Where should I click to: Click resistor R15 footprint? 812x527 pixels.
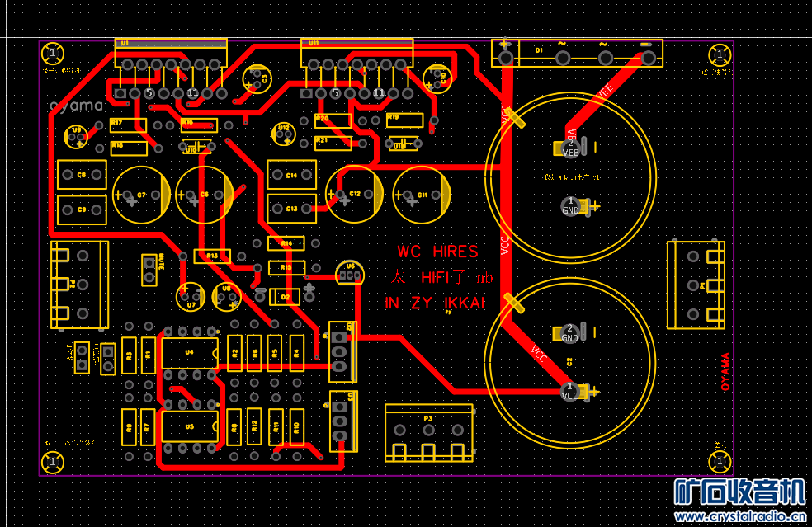pyautogui.click(x=287, y=268)
